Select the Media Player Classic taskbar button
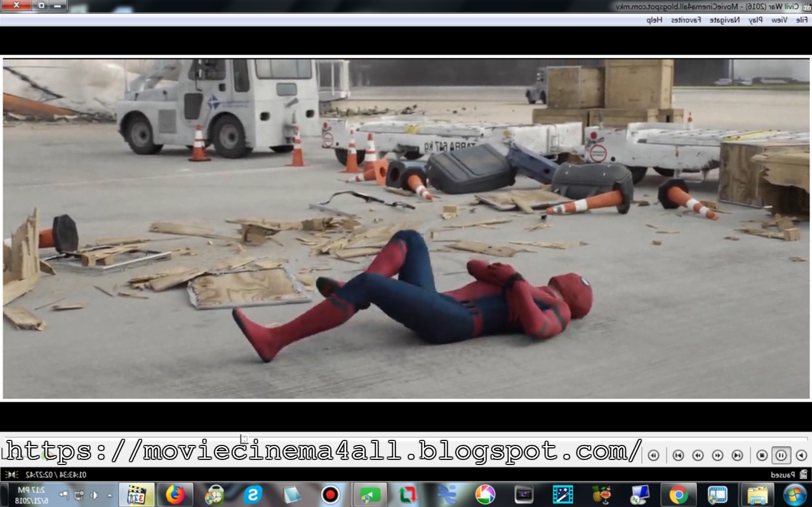812x507 pixels. point(136,494)
